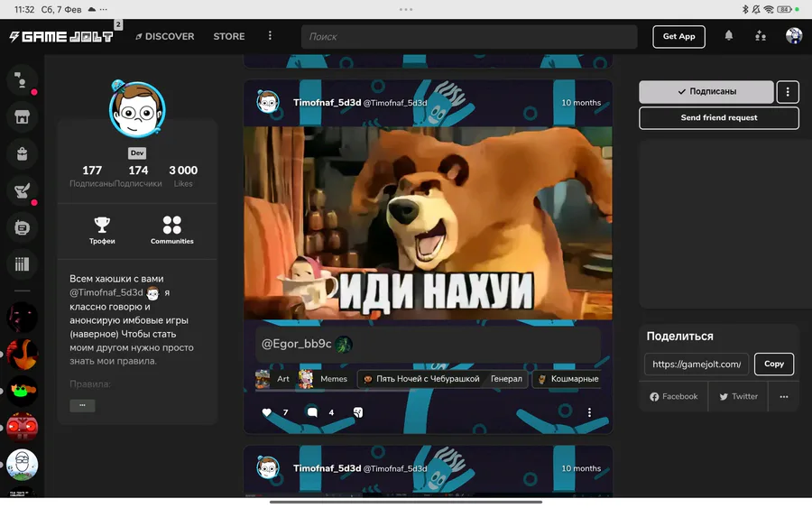Viewport: 812px width, 508px height.
Task: Open more options beside Подписаны
Action: click(x=788, y=92)
